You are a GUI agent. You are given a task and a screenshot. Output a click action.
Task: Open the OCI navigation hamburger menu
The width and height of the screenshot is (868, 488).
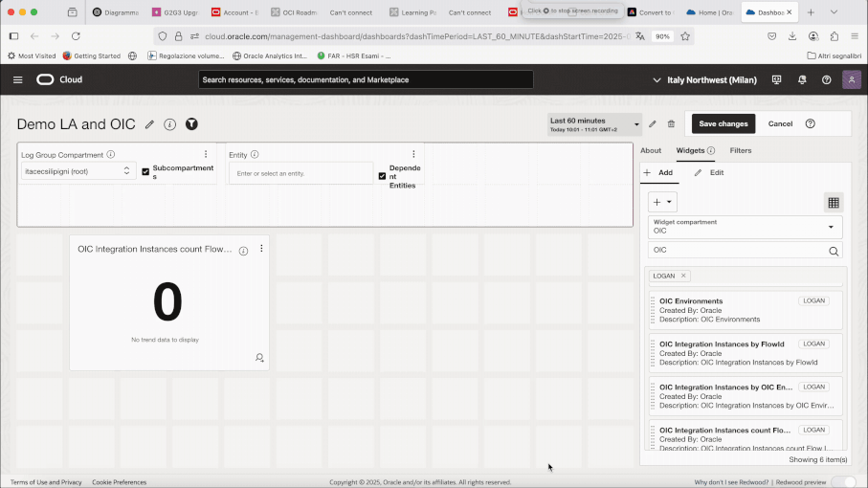pyautogui.click(x=18, y=79)
